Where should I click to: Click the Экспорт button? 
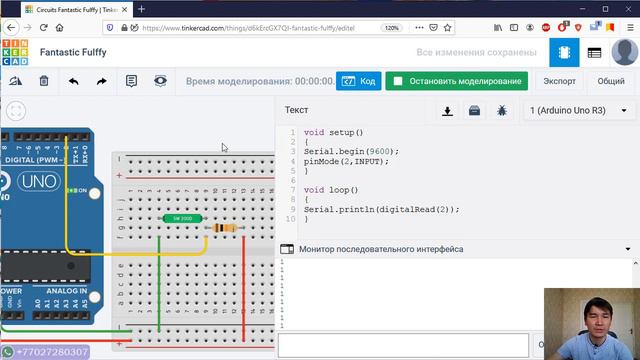coord(559,81)
